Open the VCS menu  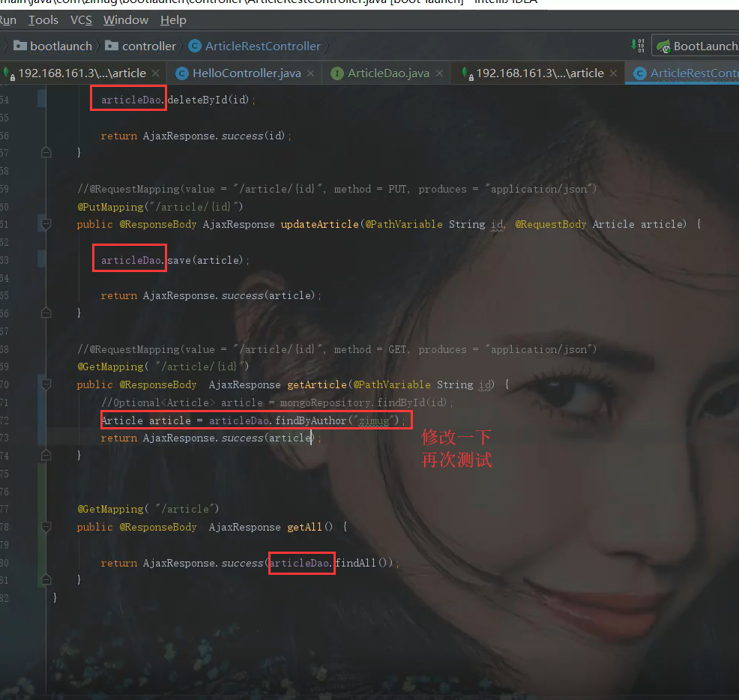(x=81, y=20)
